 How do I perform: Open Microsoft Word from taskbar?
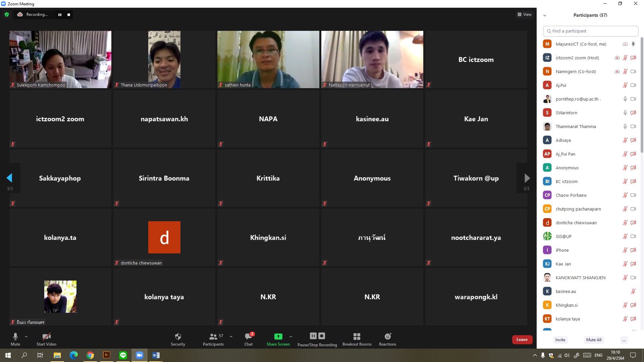pyautogui.click(x=156, y=355)
